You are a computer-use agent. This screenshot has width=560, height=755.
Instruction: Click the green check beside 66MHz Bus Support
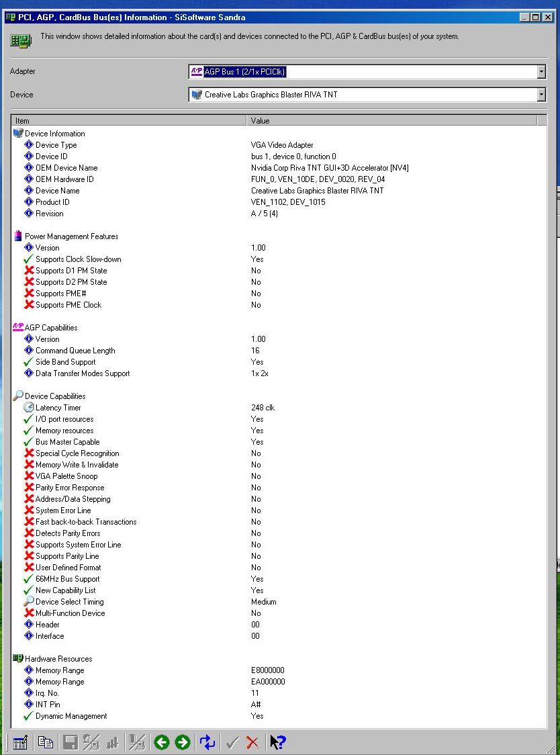pyautogui.click(x=28, y=579)
